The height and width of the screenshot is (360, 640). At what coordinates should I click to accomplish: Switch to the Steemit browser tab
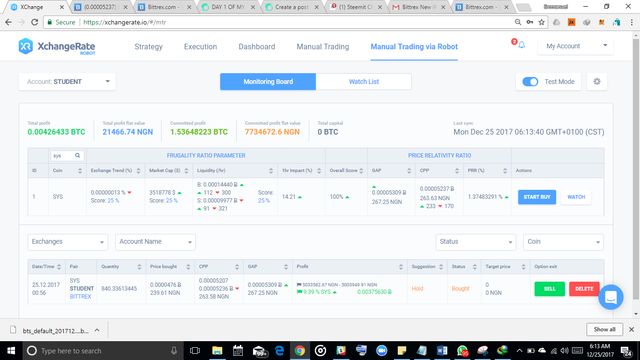click(x=356, y=7)
